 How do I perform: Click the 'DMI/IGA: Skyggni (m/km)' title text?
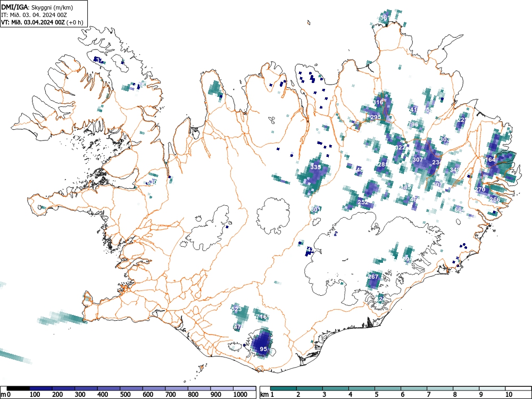pos(37,7)
